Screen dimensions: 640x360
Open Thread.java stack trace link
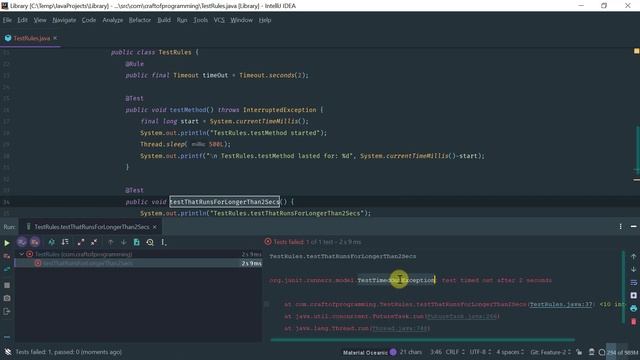pyautogui.click(x=400, y=328)
